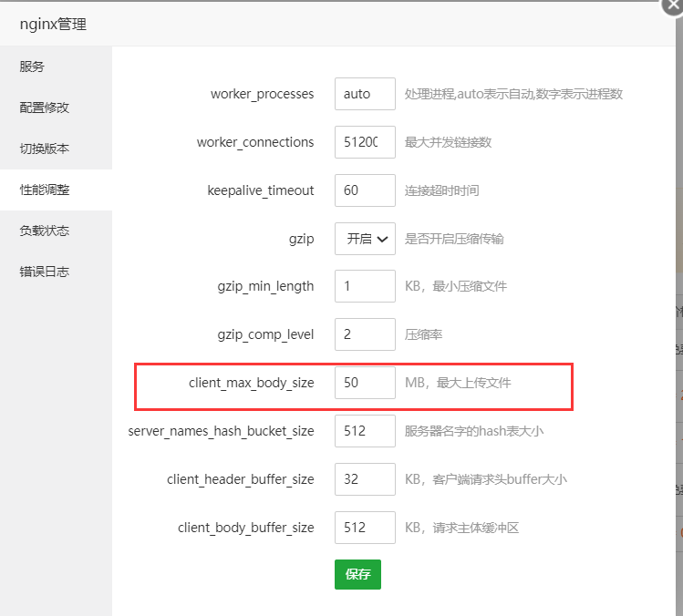
Task: Open the gzip 开启 dropdown
Action: pos(365,239)
